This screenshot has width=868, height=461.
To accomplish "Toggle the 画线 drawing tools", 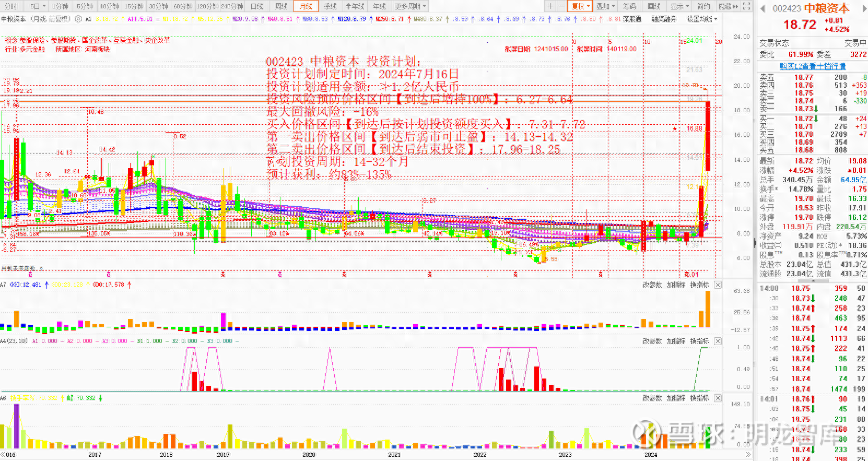I will click(x=654, y=6).
